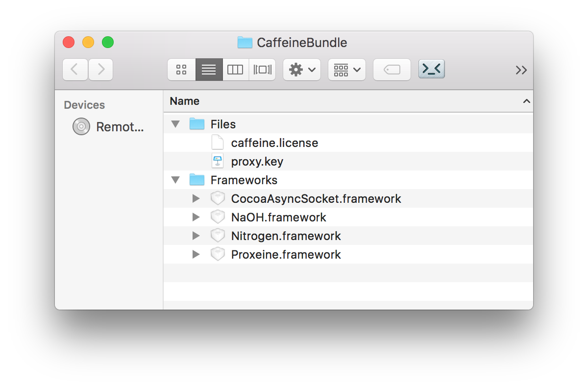Image resolution: width=588 pixels, height=388 pixels.
Task: Click the Edit Tags button
Action: coord(392,70)
